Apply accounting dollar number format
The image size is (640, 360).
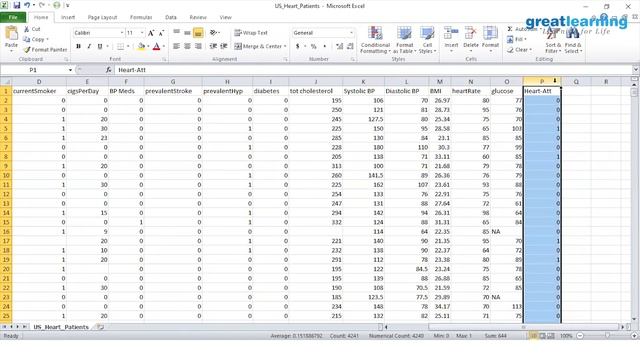(x=298, y=46)
